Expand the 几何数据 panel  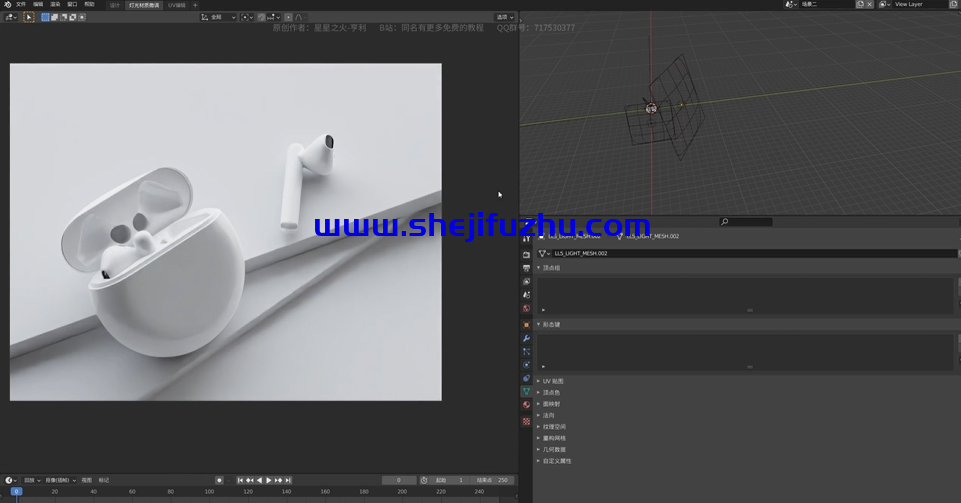pos(554,450)
